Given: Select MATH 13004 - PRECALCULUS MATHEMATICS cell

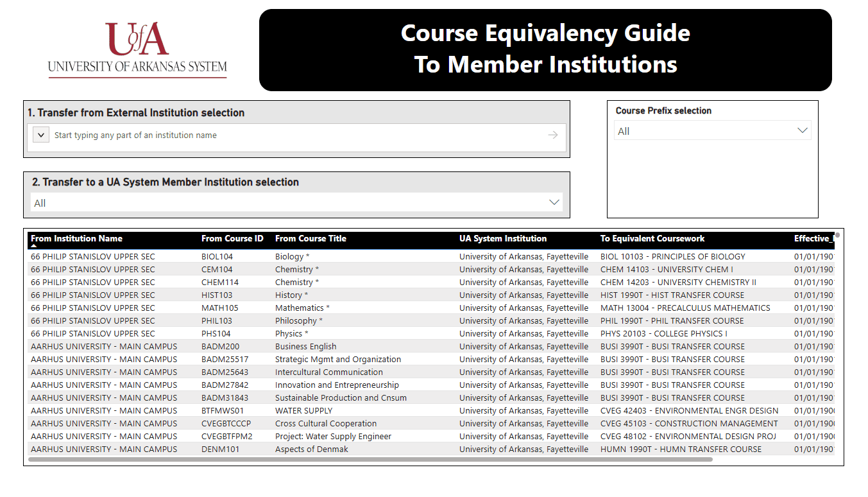Looking at the screenshot, I should [685, 308].
